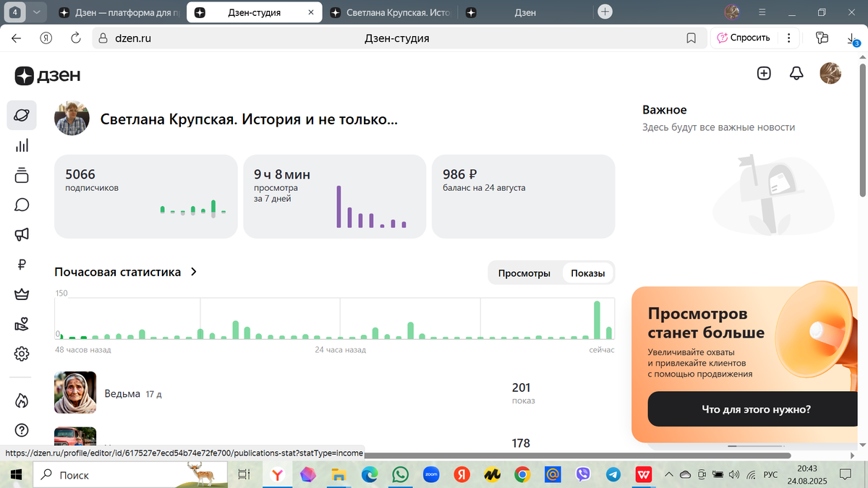
Task: Bookmark the page with the bookmark icon
Action: pyautogui.click(x=692, y=38)
